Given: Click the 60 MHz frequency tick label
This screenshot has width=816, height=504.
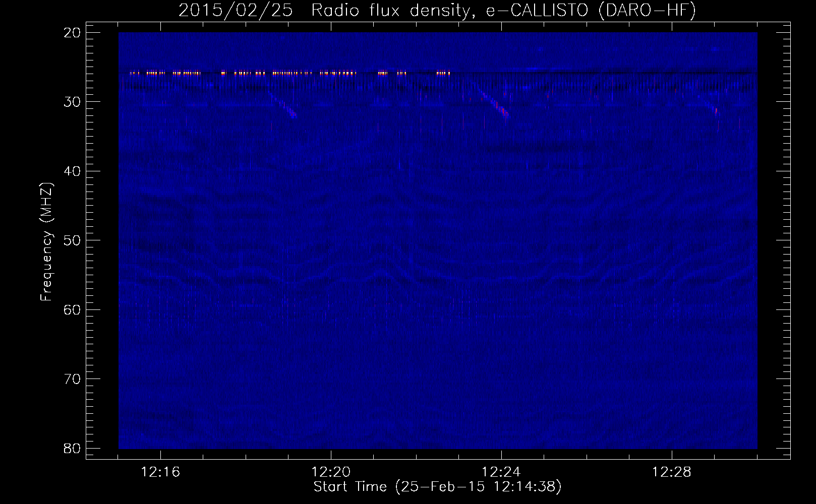Looking at the screenshot, I should 73,309.
